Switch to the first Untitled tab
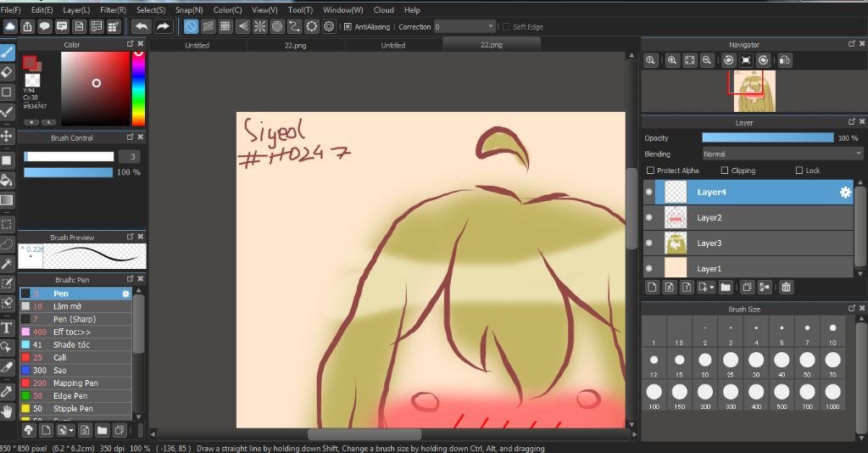Screen dimensions: 868x453 pos(197,46)
